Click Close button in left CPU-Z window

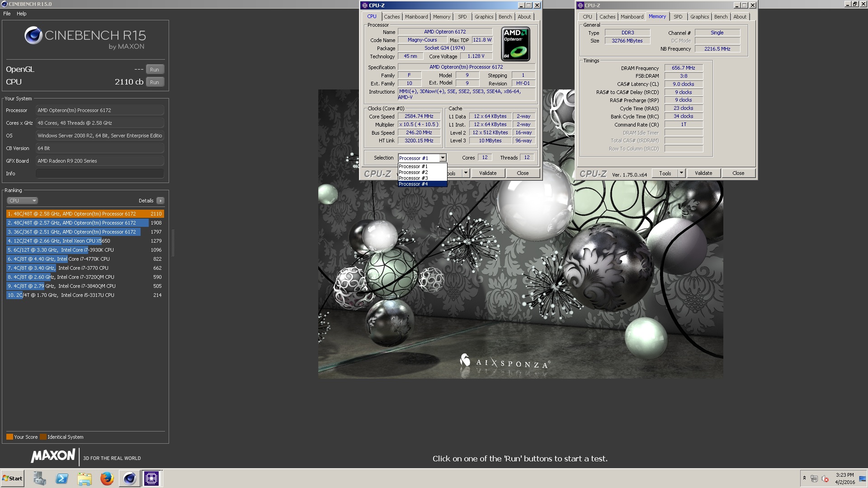tap(523, 173)
